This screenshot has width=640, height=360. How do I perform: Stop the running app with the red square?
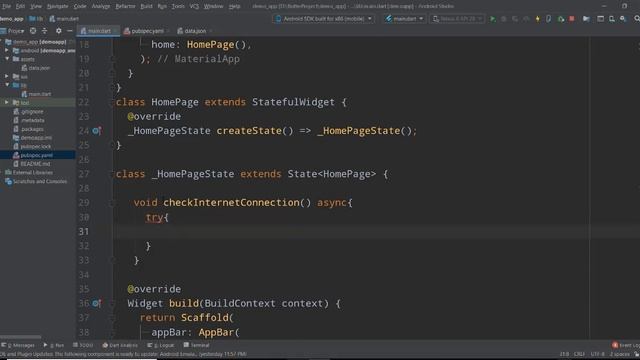tap(572, 19)
